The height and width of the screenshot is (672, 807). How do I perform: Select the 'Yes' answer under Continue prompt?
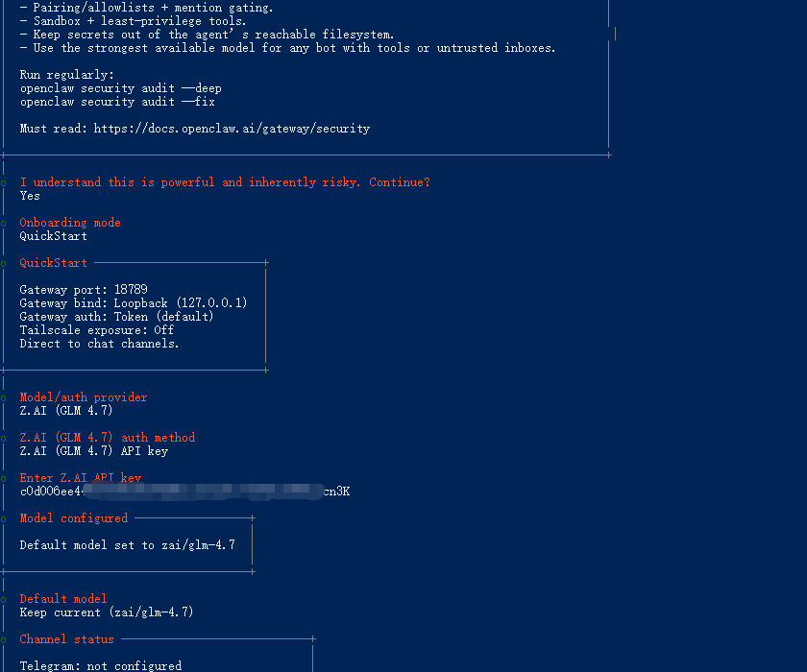click(x=30, y=196)
